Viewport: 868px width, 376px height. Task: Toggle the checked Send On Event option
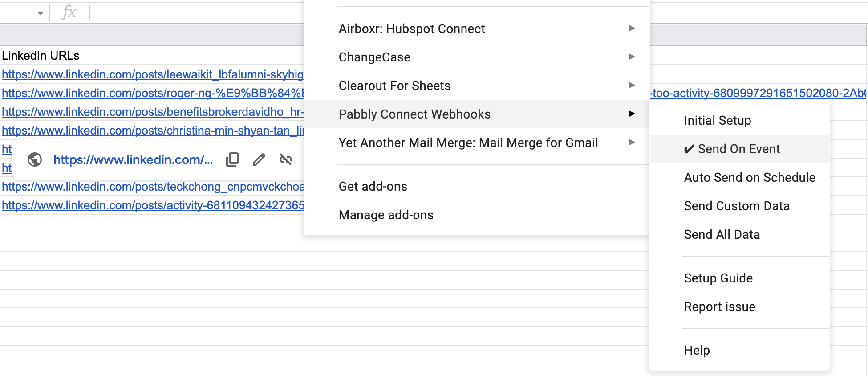[x=739, y=149]
